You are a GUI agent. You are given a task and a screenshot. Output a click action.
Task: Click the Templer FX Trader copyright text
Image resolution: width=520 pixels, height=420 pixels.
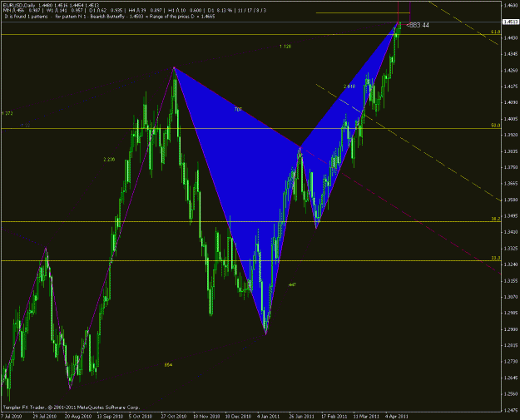point(72,408)
